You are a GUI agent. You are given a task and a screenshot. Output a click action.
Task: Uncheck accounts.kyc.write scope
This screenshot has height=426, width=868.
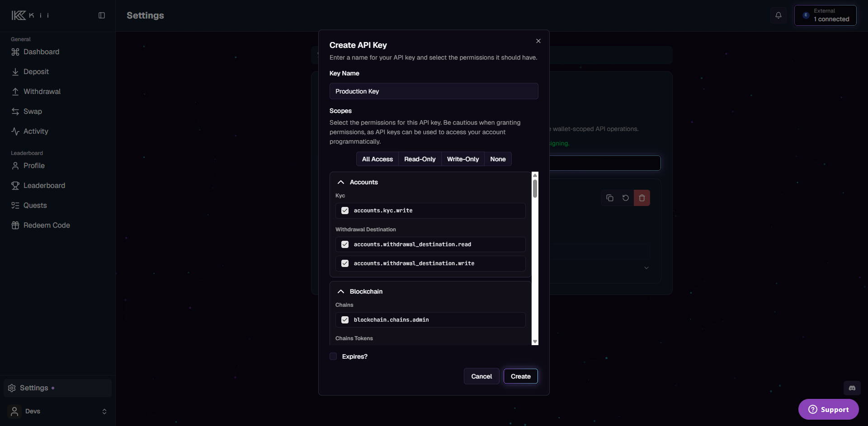(345, 211)
